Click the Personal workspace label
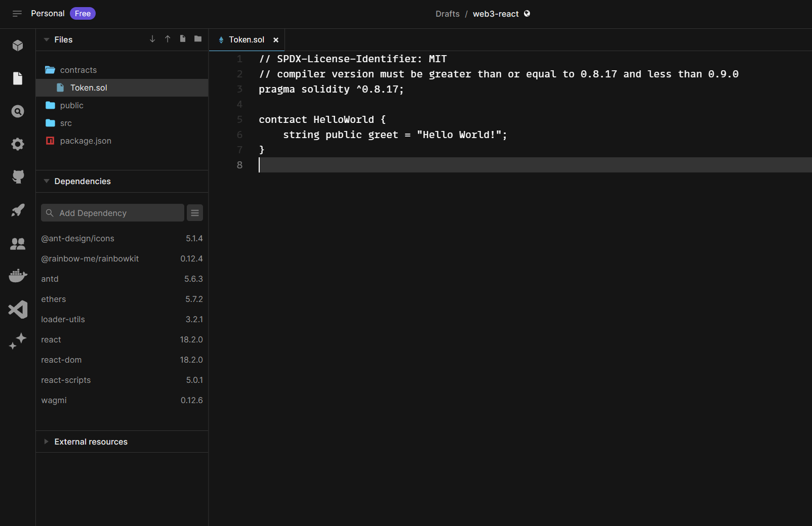Viewport: 812px width, 526px height. click(x=48, y=14)
